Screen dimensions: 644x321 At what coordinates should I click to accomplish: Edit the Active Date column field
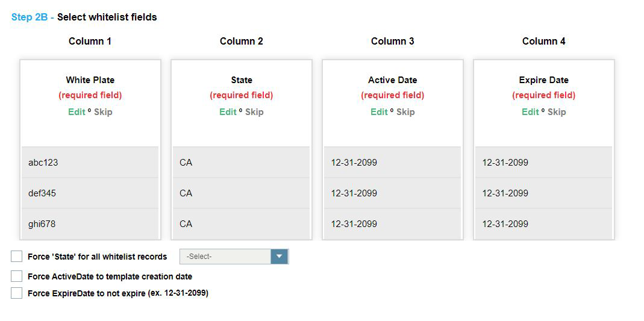(379, 112)
